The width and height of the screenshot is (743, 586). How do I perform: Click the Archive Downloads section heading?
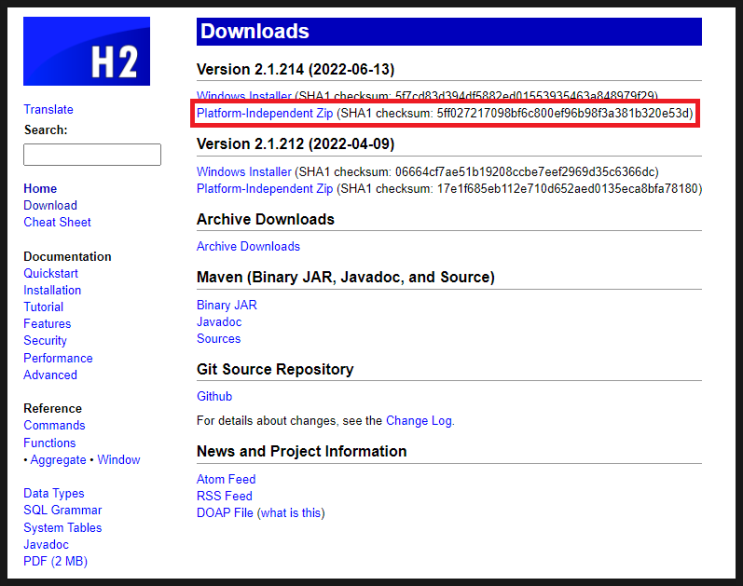pyautogui.click(x=265, y=219)
